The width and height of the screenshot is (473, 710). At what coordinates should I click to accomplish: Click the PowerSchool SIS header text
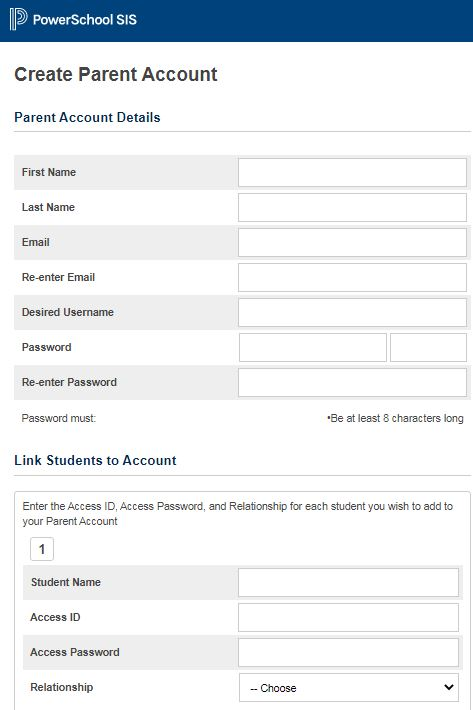click(x=85, y=19)
